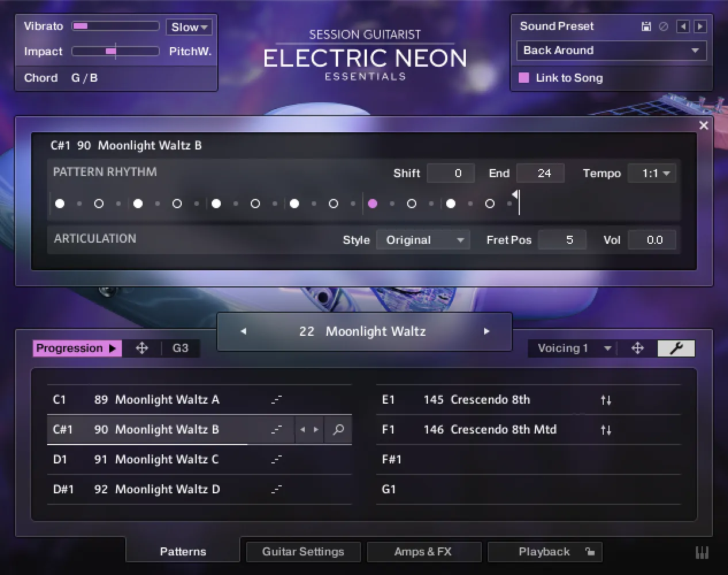Click the keyboard icon at bottom right
The height and width of the screenshot is (575, 728).
coord(702,552)
